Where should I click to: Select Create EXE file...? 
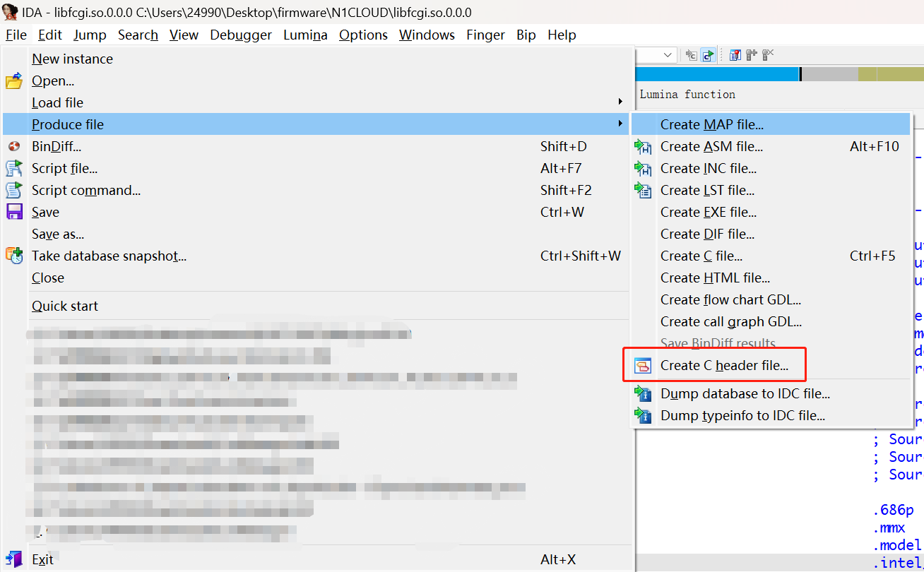[771, 212]
